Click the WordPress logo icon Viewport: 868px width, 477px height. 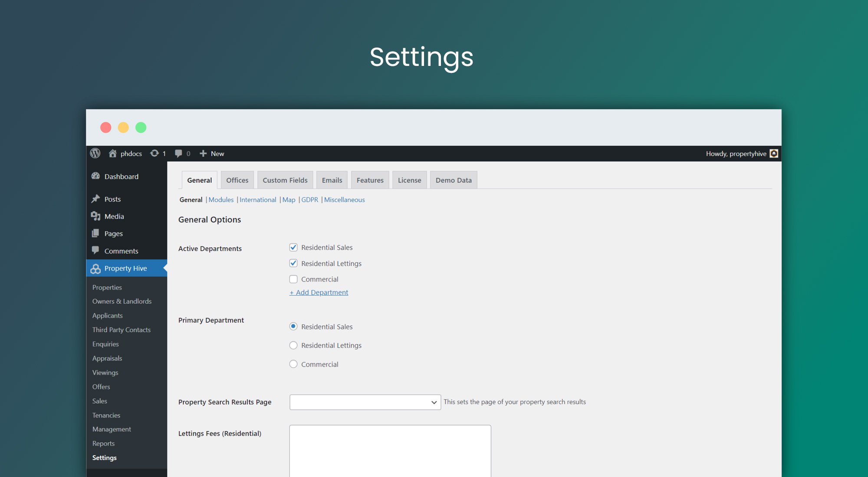(x=95, y=154)
